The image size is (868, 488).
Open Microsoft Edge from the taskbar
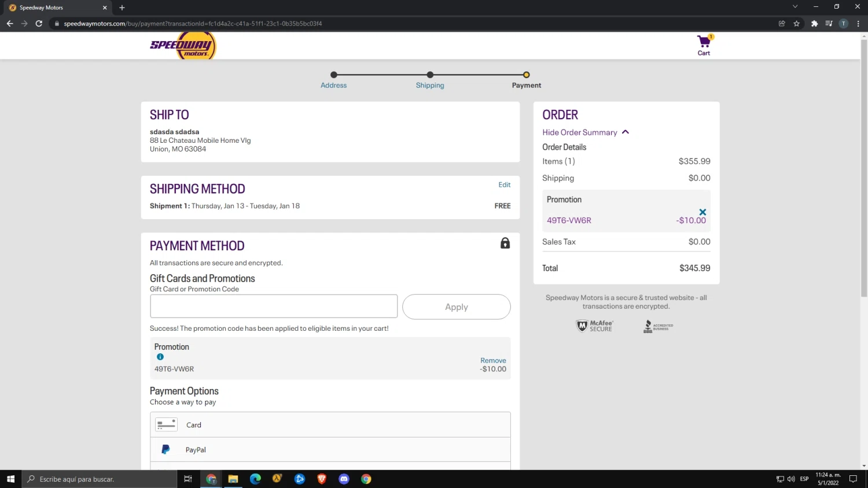click(255, 479)
